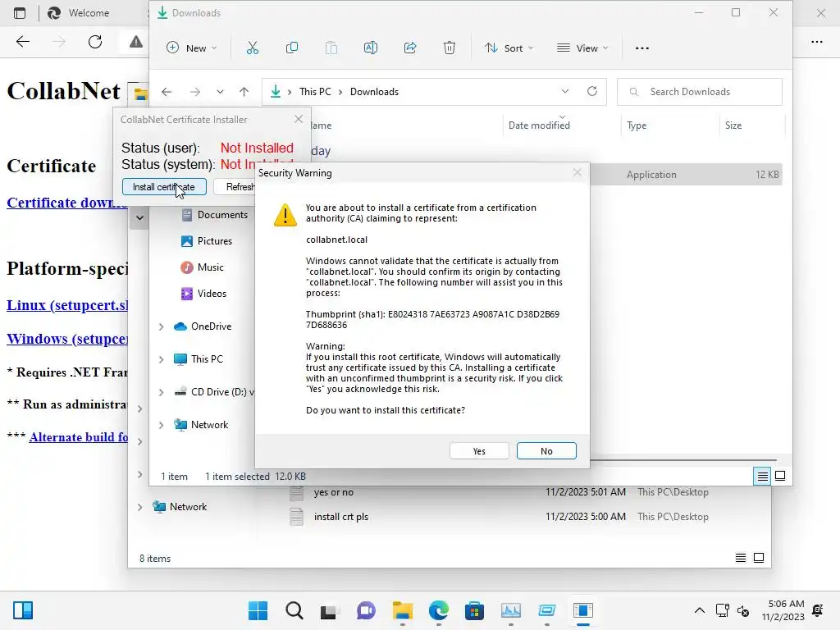The width and height of the screenshot is (840, 630).
Task: Go back in Downloads explorer
Action: (x=167, y=92)
